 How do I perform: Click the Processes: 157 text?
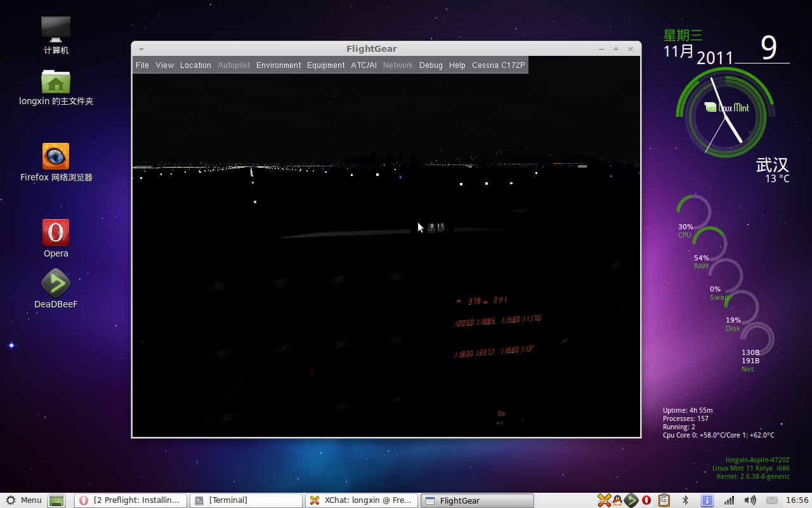coord(686,418)
